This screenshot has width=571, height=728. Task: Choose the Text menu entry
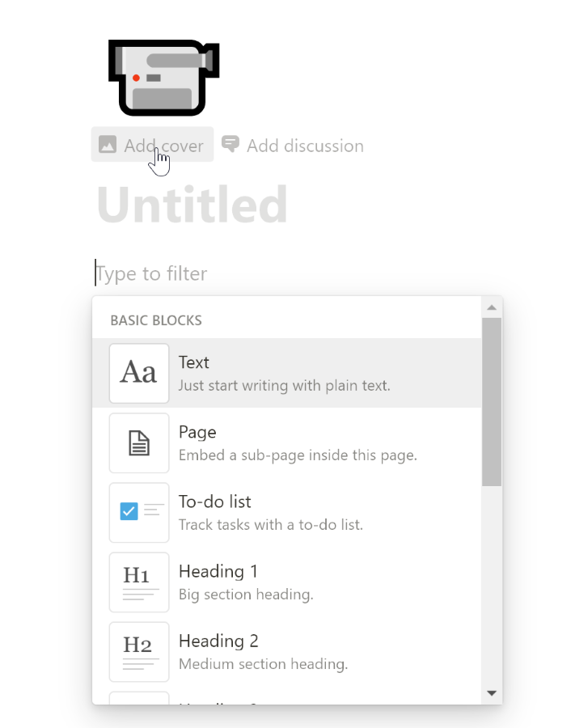(287, 373)
